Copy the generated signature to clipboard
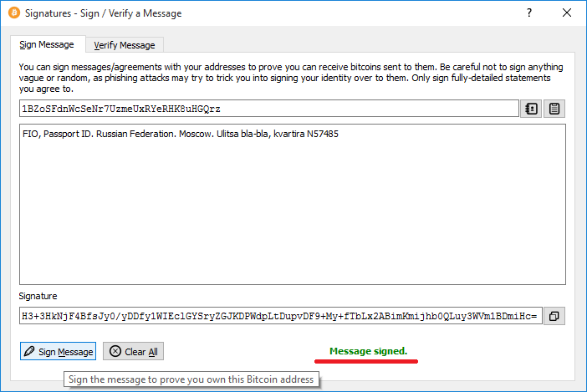 pyautogui.click(x=555, y=316)
